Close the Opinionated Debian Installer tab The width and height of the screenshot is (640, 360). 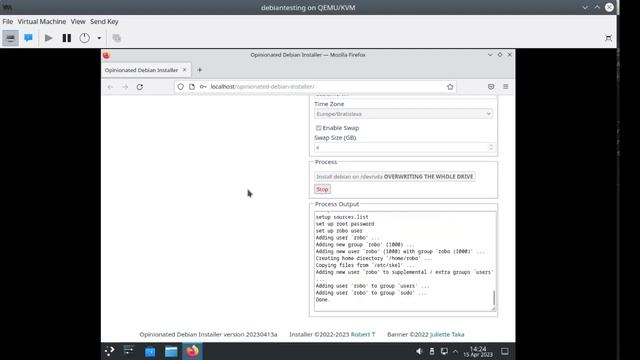pos(184,70)
